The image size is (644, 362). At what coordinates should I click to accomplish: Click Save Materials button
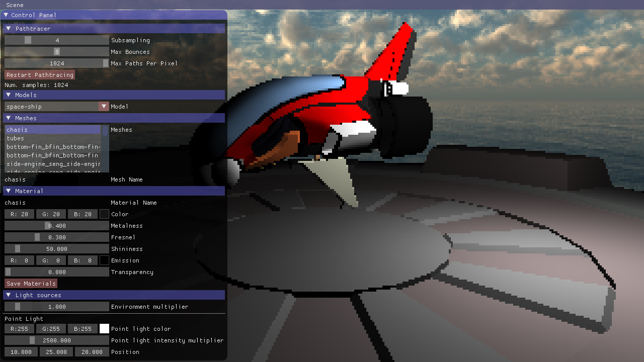(31, 284)
